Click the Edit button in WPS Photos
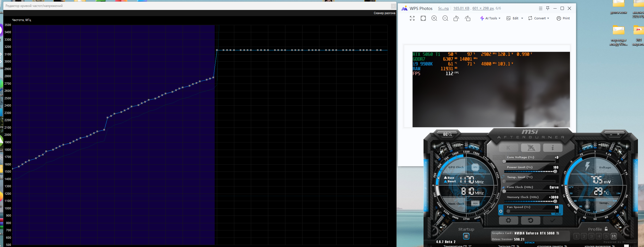The height and width of the screenshot is (247, 644). 512,18
